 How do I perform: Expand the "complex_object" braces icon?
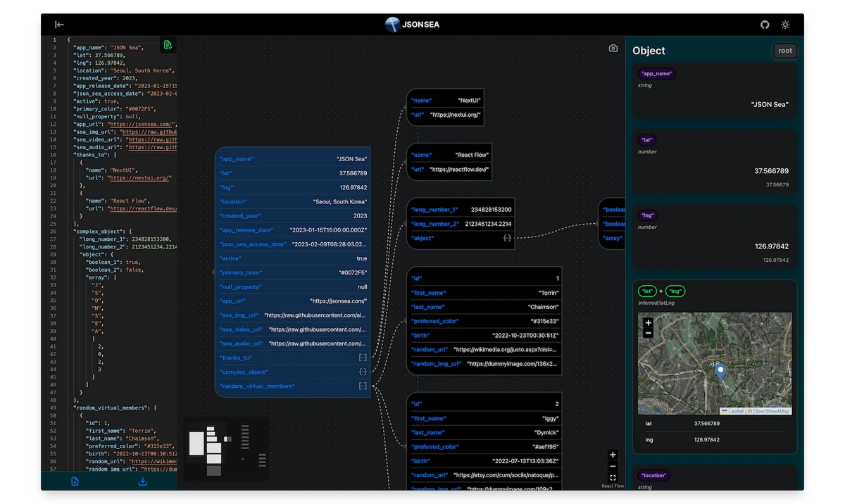[x=363, y=372]
